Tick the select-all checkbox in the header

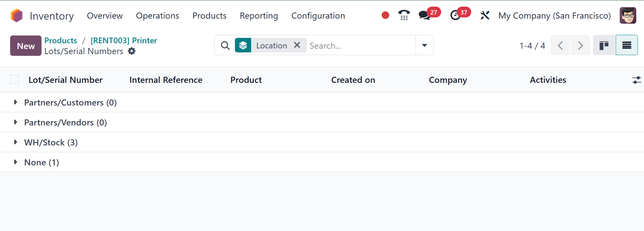15,80
